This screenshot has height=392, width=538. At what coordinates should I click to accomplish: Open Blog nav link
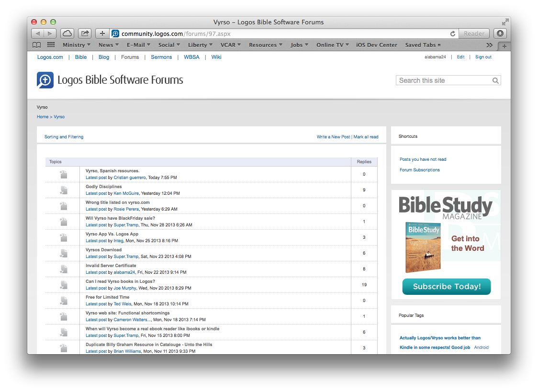tap(103, 57)
